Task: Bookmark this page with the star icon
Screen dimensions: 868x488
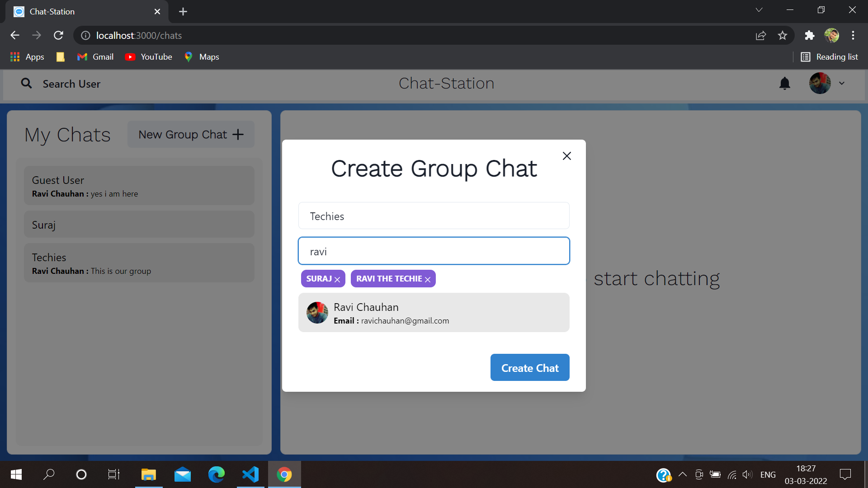Action: point(783,35)
